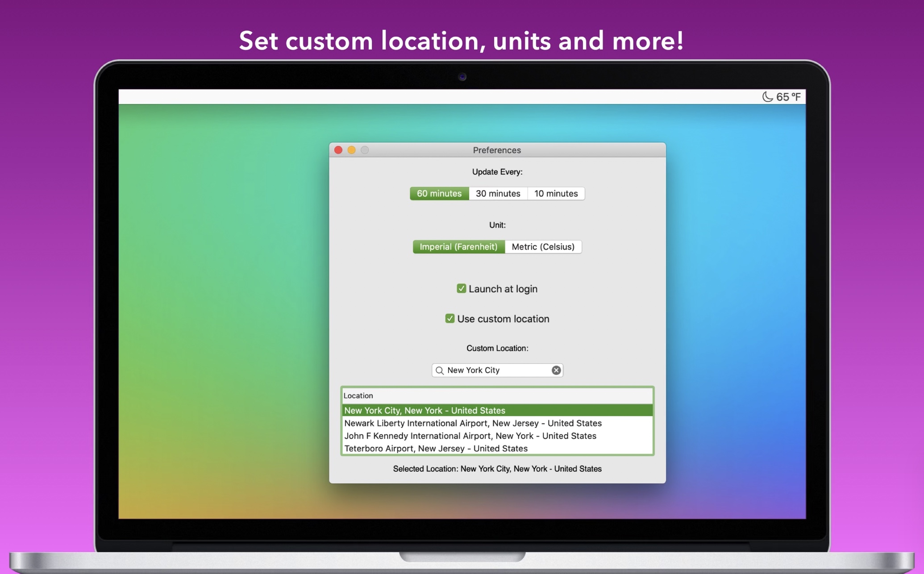This screenshot has width=924, height=574.
Task: Select the New York City, New York result
Action: [x=425, y=411]
